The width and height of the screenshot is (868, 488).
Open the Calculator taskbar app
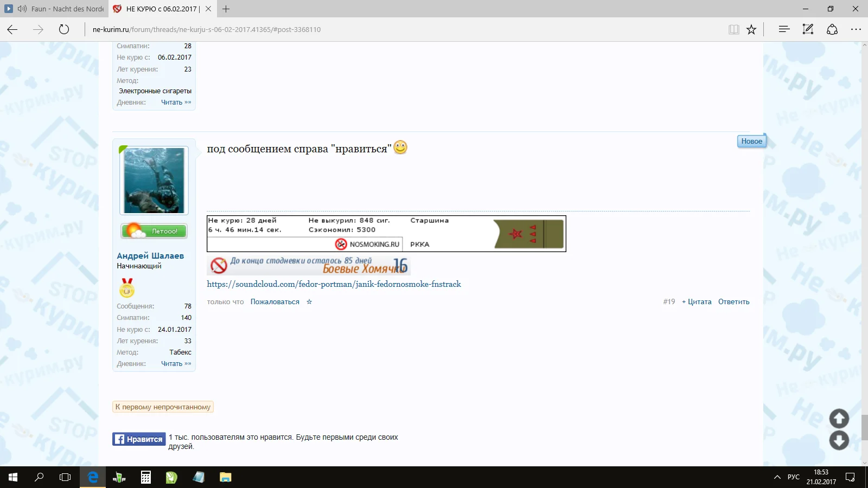point(145,477)
